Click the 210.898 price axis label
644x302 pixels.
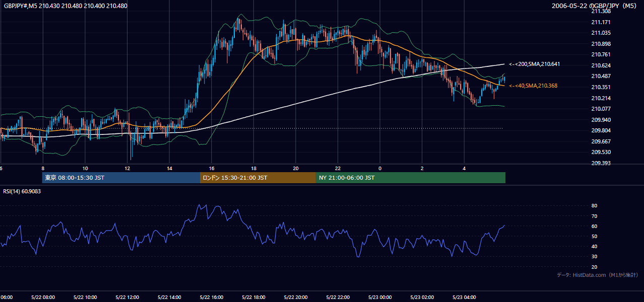point(600,44)
